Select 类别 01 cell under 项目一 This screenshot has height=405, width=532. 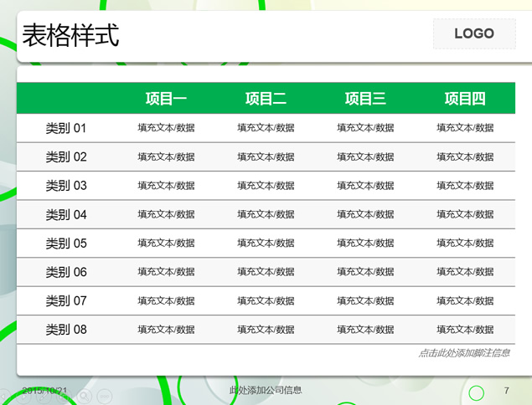(166, 128)
